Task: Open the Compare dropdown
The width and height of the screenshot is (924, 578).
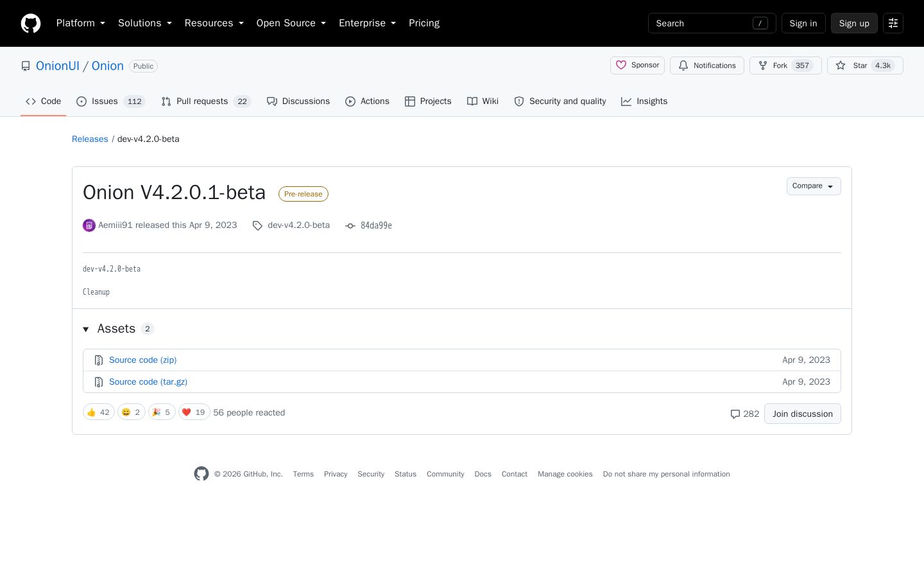Action: [x=814, y=186]
